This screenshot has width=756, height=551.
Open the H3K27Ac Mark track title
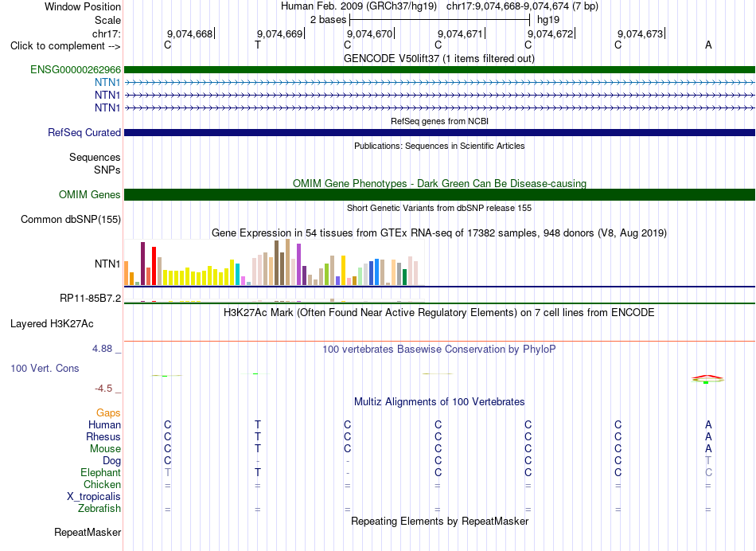pyautogui.click(x=439, y=313)
